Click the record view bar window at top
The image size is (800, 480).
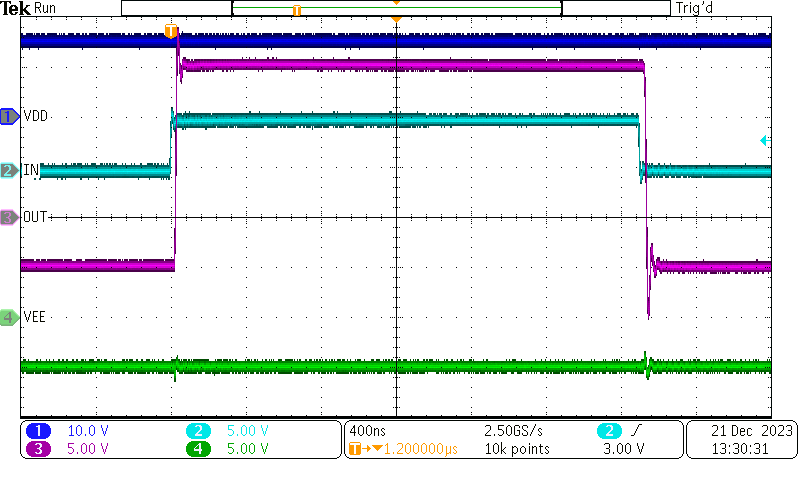[396, 9]
